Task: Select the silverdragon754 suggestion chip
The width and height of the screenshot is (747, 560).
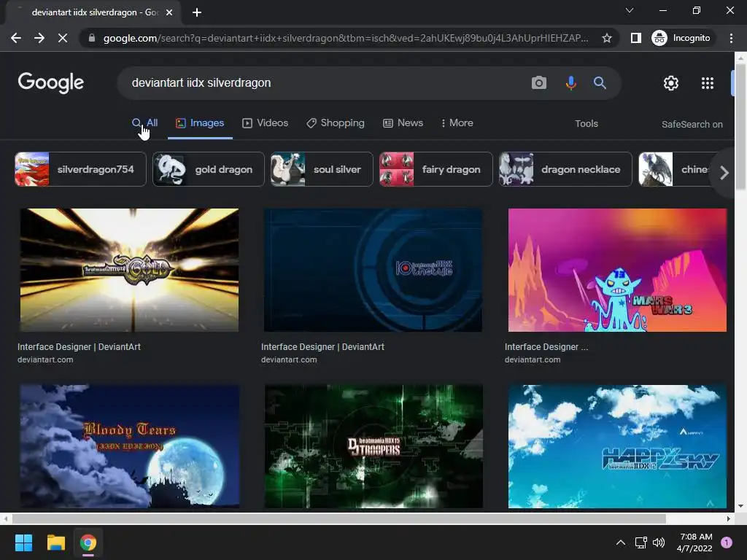Action: (x=80, y=169)
